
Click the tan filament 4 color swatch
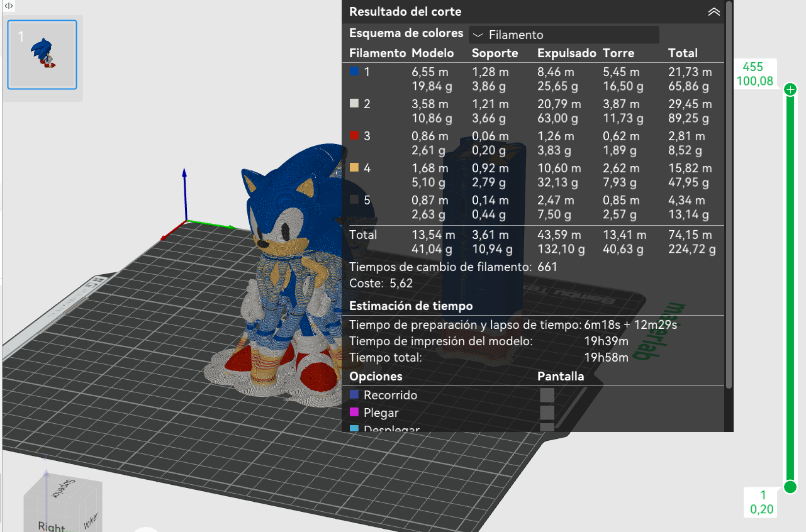coord(354,168)
